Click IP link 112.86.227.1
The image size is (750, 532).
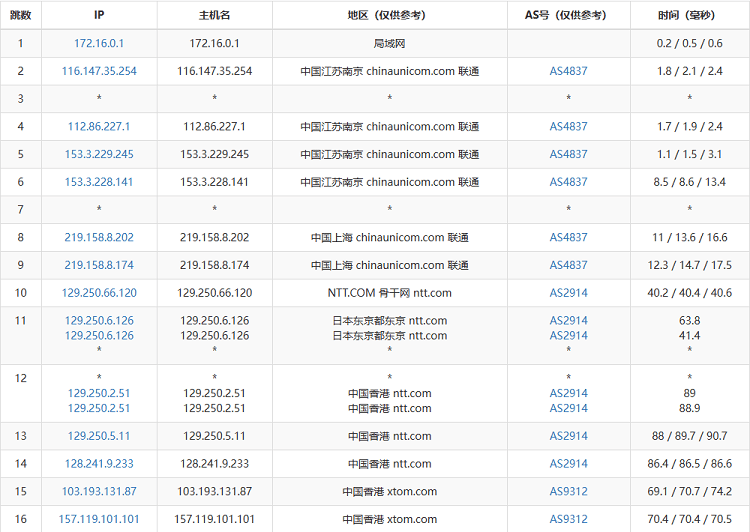pos(99,127)
